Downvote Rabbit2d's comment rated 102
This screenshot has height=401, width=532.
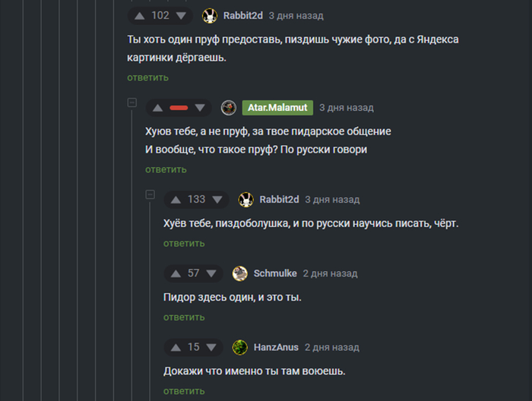(181, 16)
